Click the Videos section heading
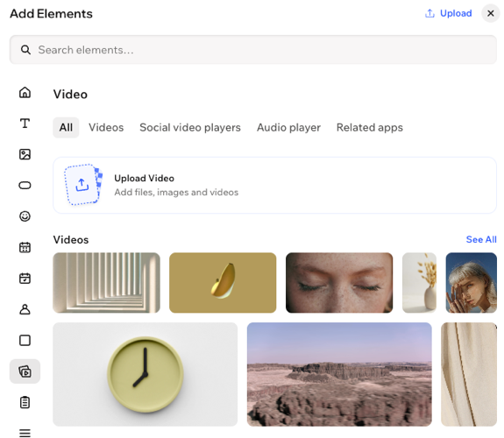504x438 pixels. click(x=71, y=240)
